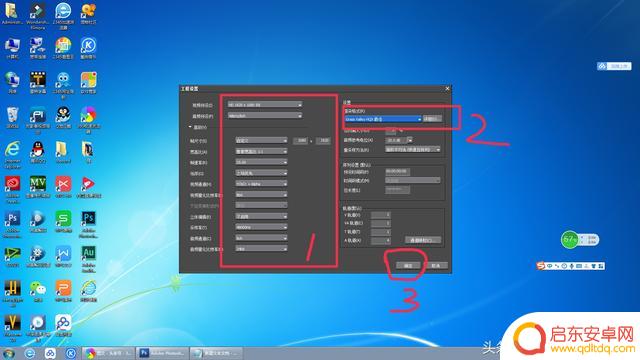This screenshot has width=640, height=360.
Task: Click the cancel button beside confirm
Action: coord(436,265)
